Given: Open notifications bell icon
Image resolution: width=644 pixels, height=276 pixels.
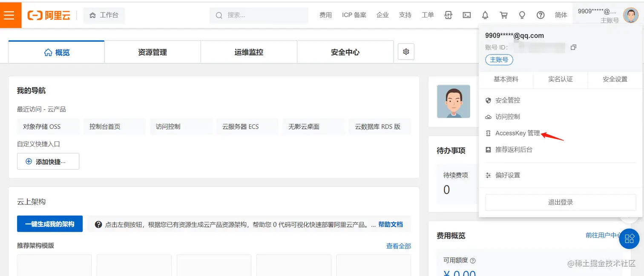Looking at the screenshot, I should pos(485,15).
